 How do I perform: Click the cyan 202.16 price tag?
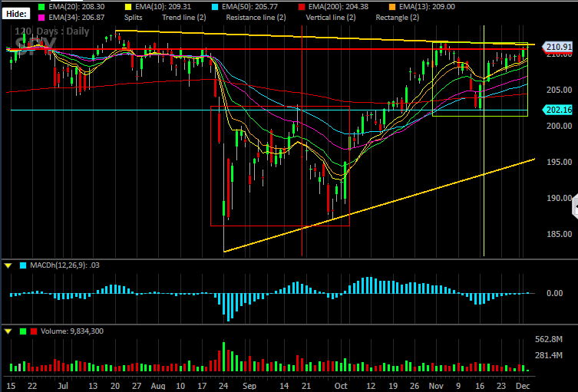557,110
